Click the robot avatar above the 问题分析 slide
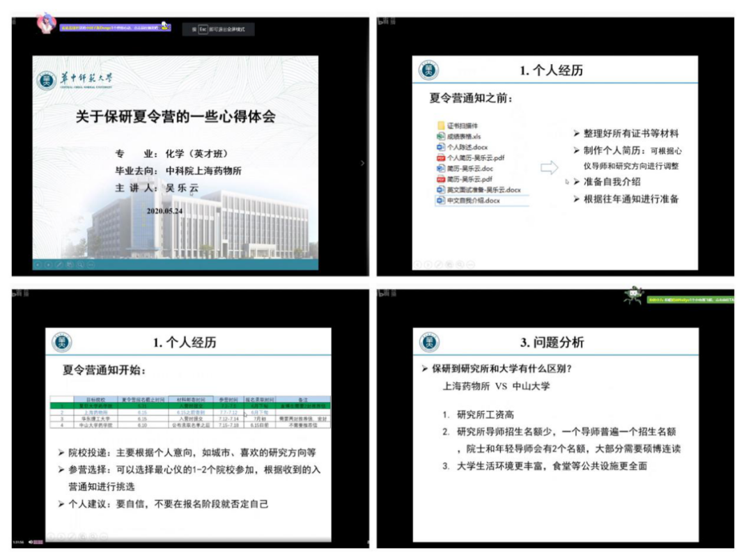The height and width of the screenshot is (560, 746). (633, 295)
